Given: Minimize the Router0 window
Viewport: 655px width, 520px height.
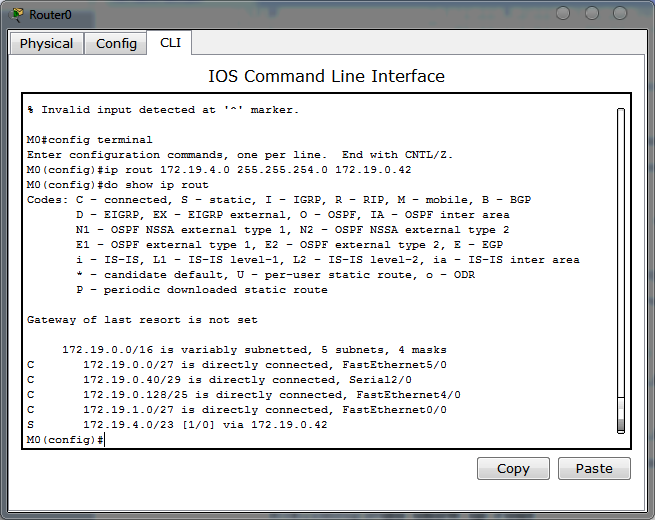Looking at the screenshot, I should tap(564, 13).
